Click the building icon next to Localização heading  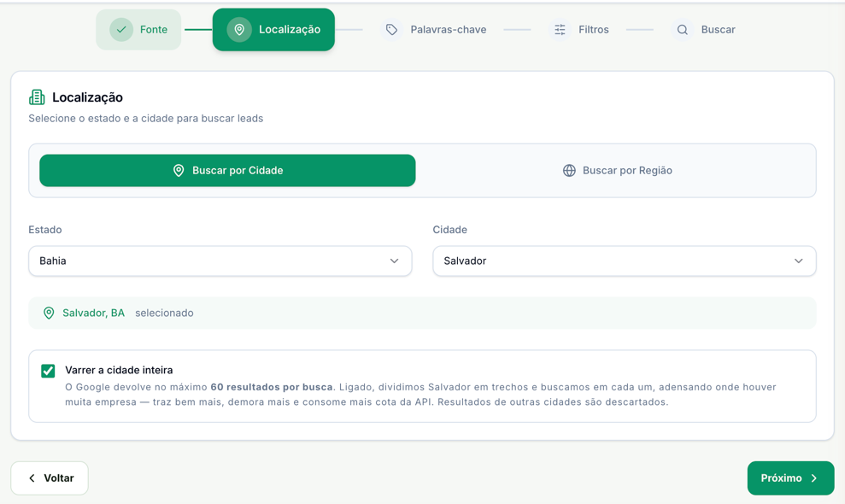pyautogui.click(x=37, y=97)
